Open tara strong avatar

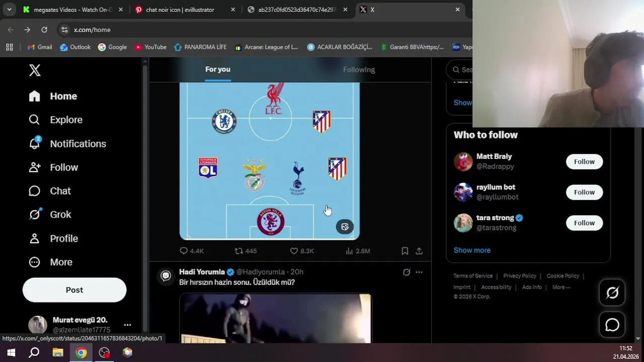pos(463,223)
